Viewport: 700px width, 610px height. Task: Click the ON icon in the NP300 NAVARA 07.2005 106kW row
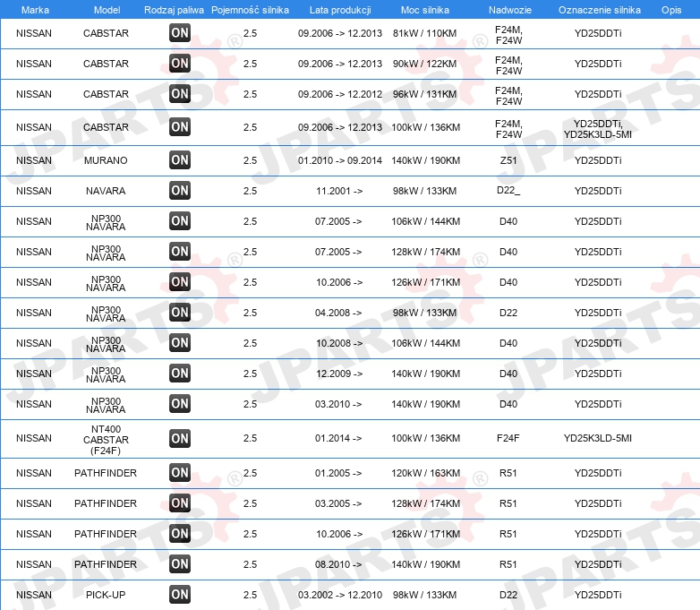(x=180, y=220)
